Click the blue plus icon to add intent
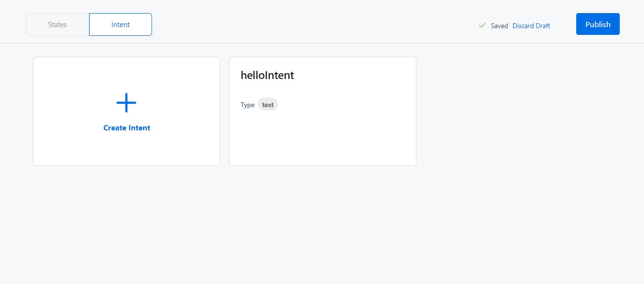Image resolution: width=644 pixels, height=284 pixels. tap(126, 103)
